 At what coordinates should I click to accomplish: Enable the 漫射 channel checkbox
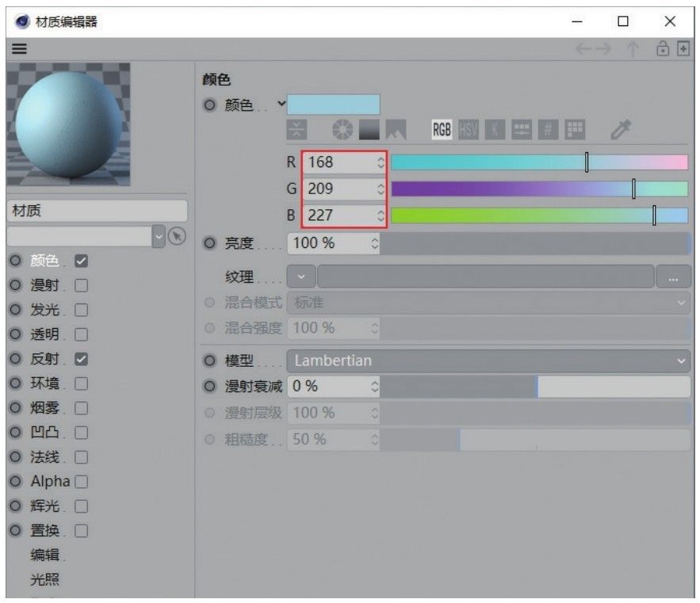81,285
